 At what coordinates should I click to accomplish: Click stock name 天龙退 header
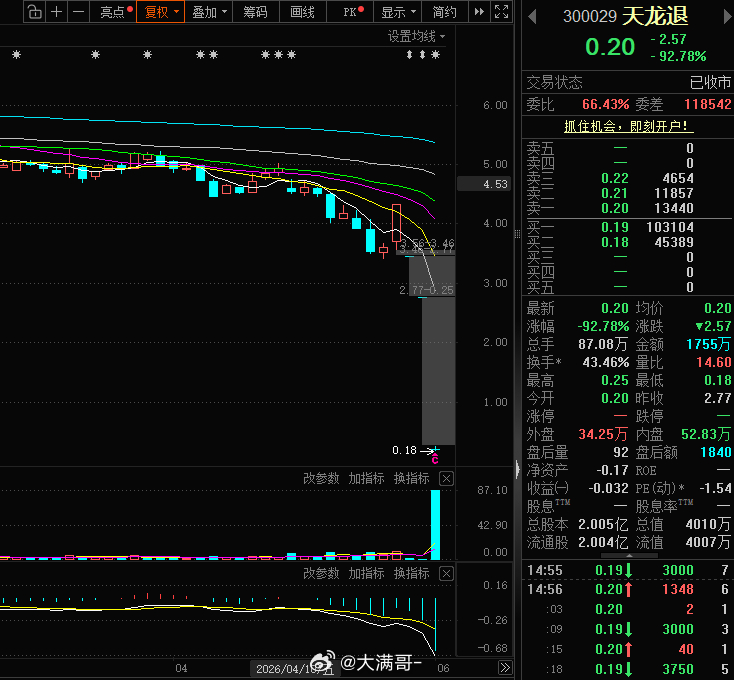(x=655, y=16)
